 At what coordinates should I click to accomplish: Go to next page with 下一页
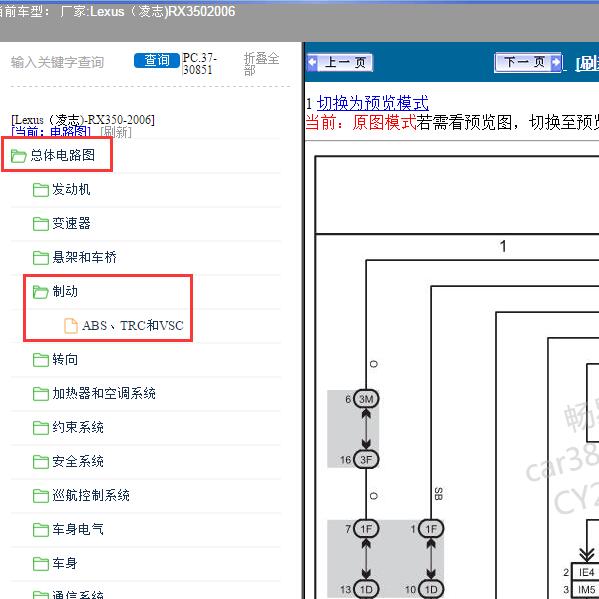click(x=528, y=62)
